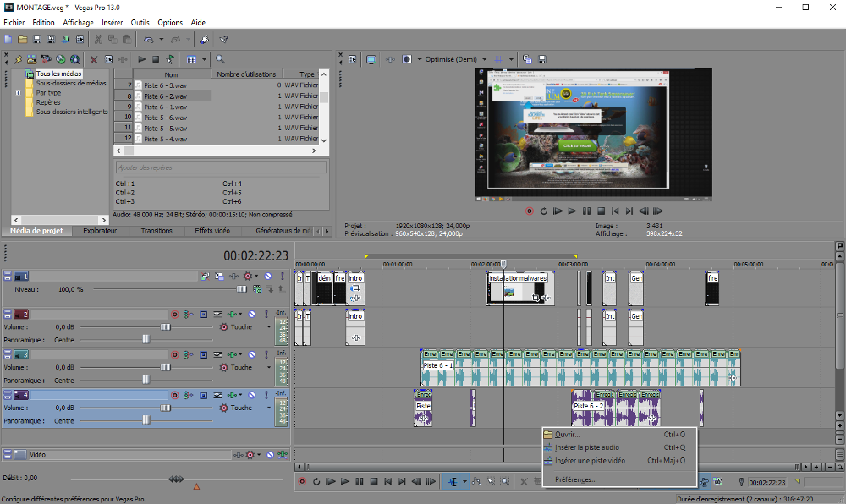Open track 1 automation settings dropdown arrow
Image resolution: width=846 pixels, height=504 pixels.
click(256, 276)
